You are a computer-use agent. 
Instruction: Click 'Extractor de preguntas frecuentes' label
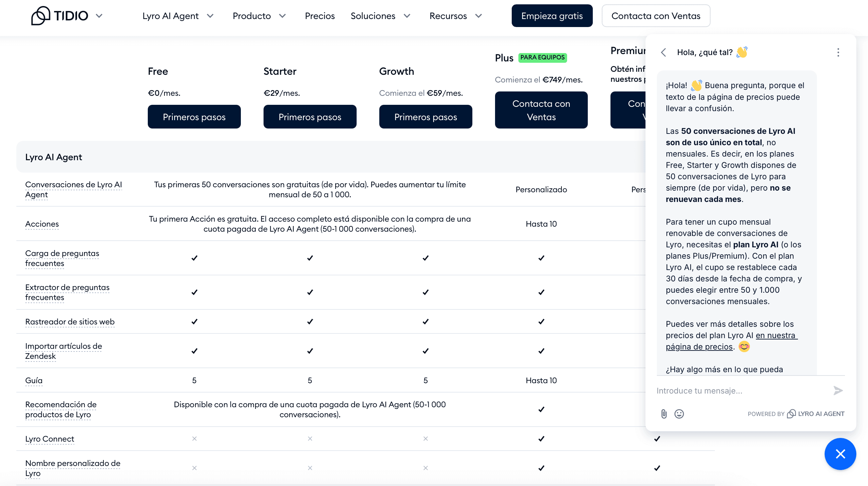pyautogui.click(x=67, y=292)
